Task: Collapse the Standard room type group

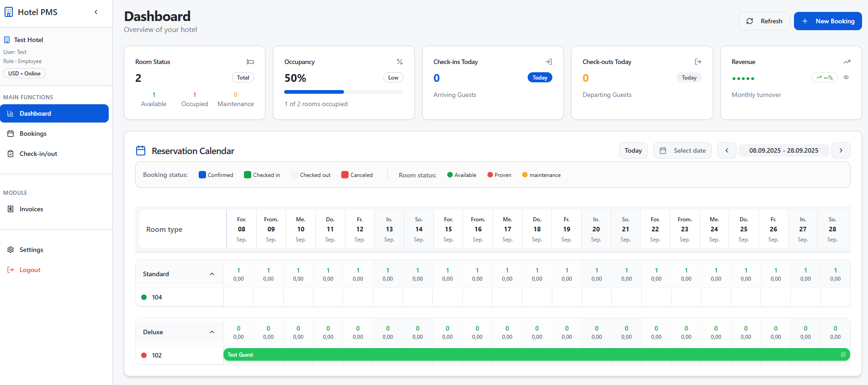Action: pos(212,274)
